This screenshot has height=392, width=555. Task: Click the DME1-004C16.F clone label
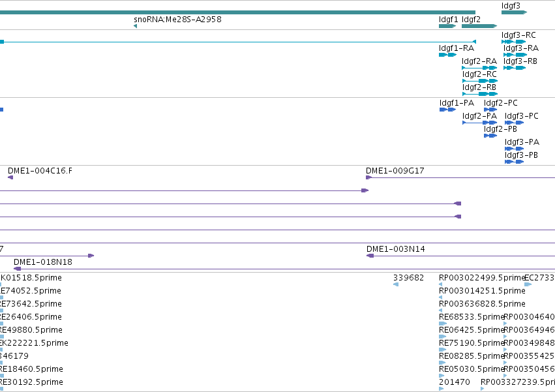point(40,171)
